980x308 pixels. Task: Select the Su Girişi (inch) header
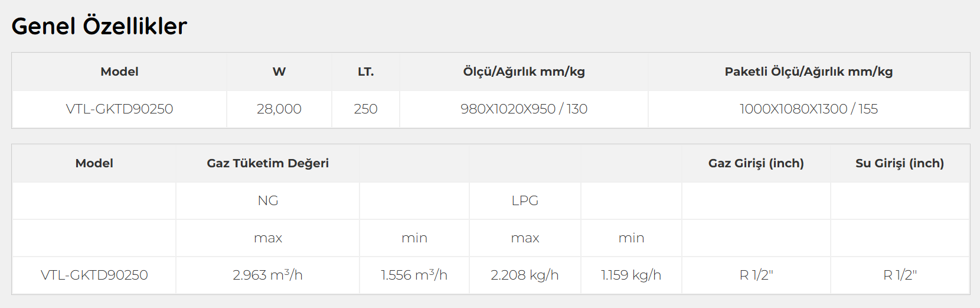coord(899,163)
